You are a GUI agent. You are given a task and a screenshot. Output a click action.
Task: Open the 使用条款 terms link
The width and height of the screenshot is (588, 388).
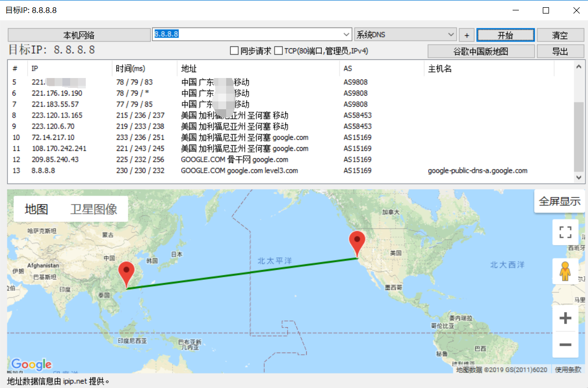(x=568, y=370)
